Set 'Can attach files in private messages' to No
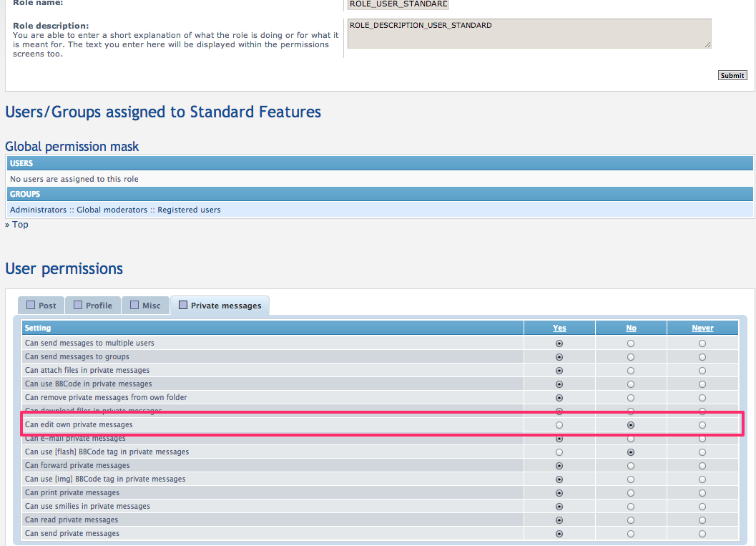 (x=631, y=371)
